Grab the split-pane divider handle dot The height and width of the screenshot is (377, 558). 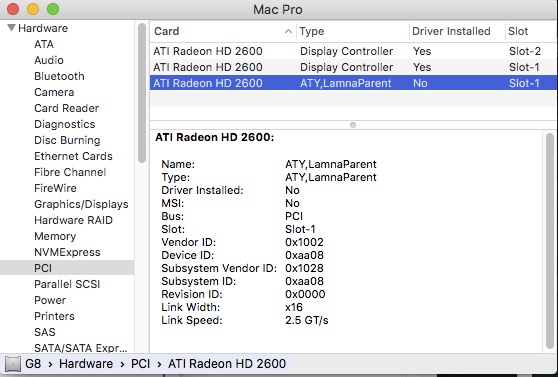pyautogui.click(x=353, y=125)
